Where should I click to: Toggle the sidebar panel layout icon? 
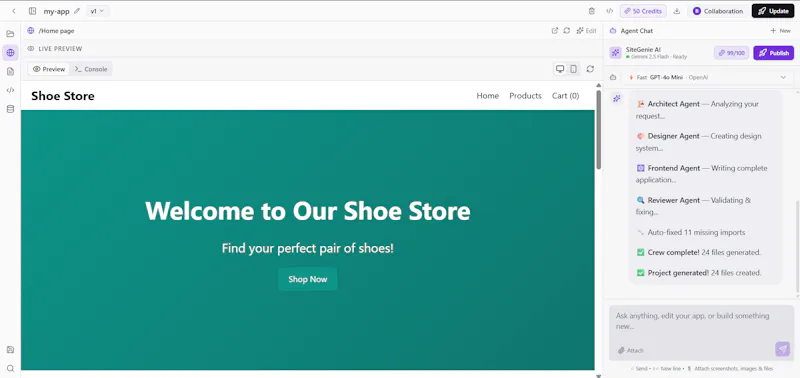(x=32, y=11)
